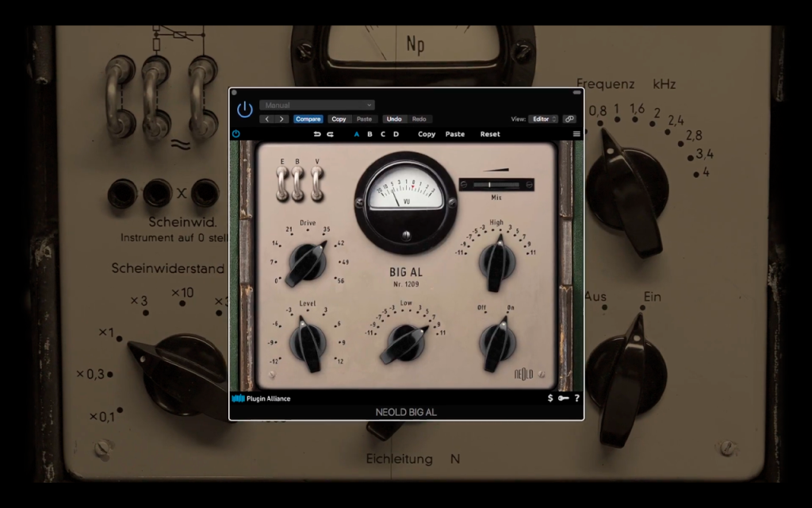Click the large blue plugin power icon

(244, 110)
